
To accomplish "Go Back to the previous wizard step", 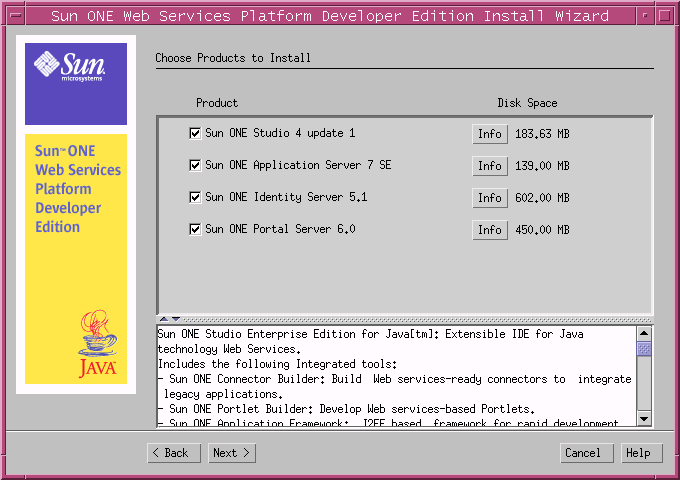I will (174, 453).
